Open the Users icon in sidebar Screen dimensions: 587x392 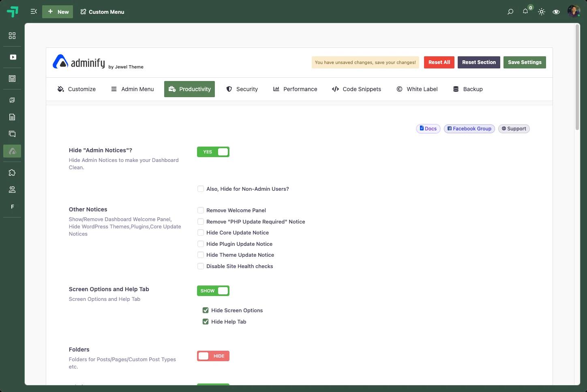click(x=12, y=190)
